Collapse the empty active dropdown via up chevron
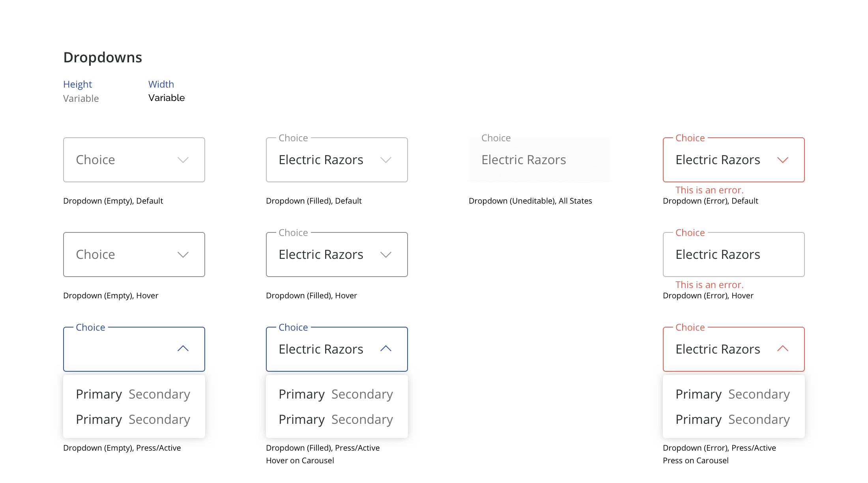This screenshot has width=868, height=483. point(183,348)
